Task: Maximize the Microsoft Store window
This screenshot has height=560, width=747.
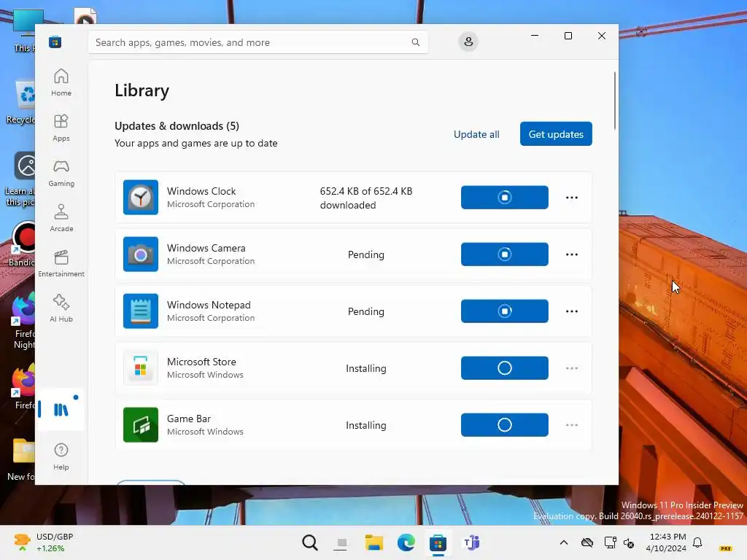Action: tap(568, 36)
